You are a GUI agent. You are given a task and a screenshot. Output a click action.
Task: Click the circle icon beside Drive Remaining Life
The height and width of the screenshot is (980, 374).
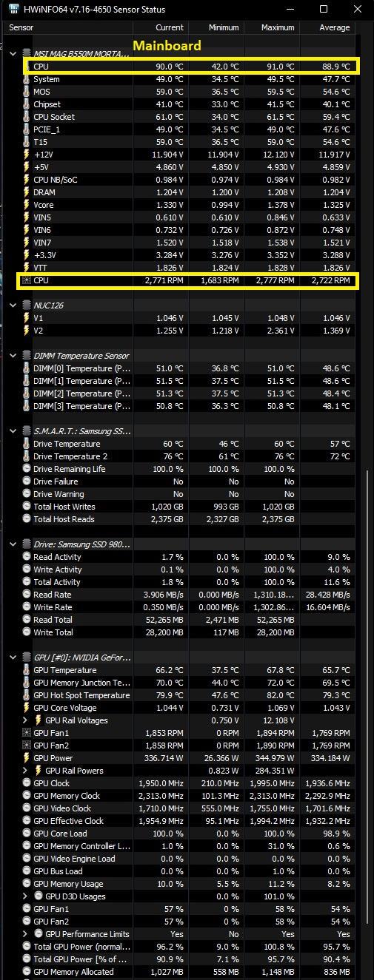click(27, 469)
